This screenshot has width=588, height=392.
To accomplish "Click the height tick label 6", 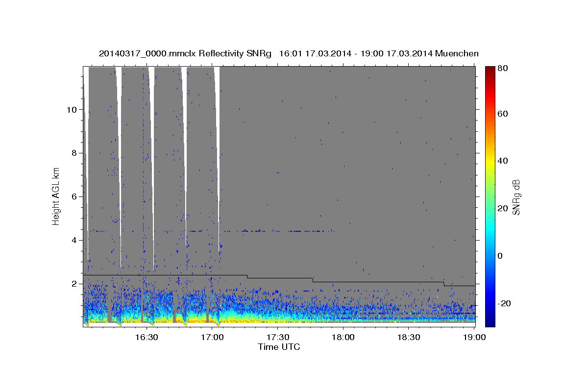I will pyautogui.click(x=74, y=196).
